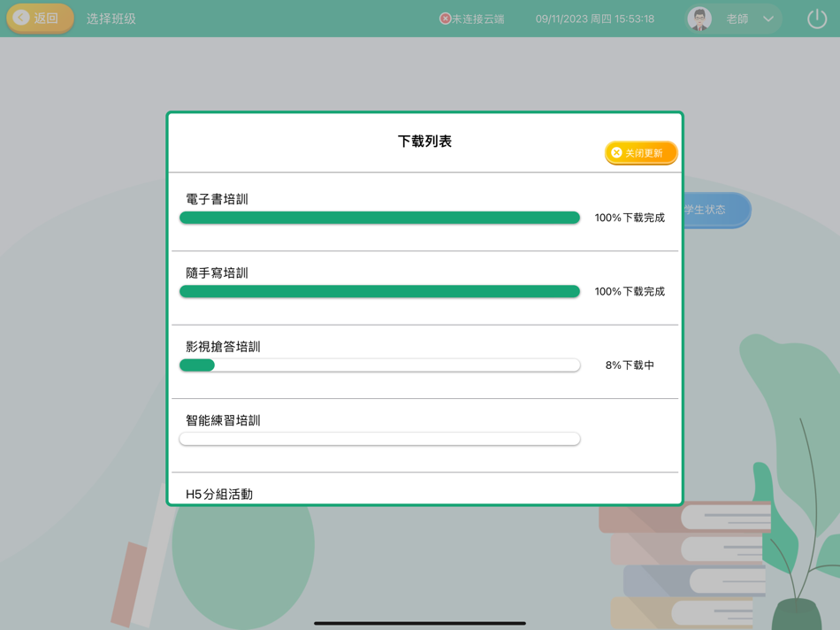Click the 选择班级 header title
This screenshot has width=840, height=630.
tap(111, 19)
